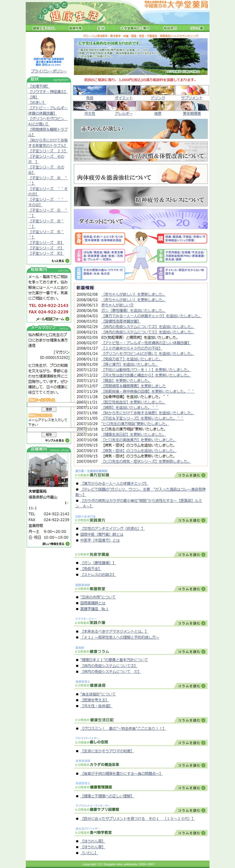Viewport: 235px width, 868px height.
Task: Go to 相談窓口 in the top navigation
Action: coord(170,28)
